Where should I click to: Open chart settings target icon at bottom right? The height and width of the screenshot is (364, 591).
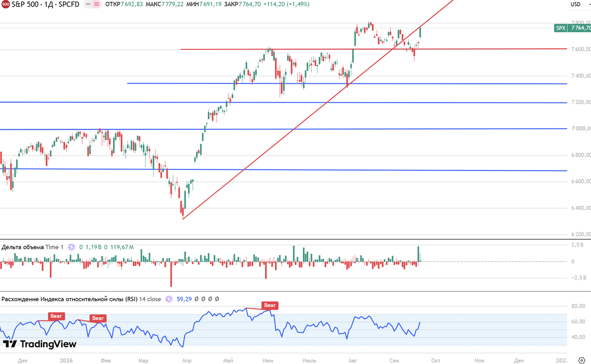click(x=582, y=360)
